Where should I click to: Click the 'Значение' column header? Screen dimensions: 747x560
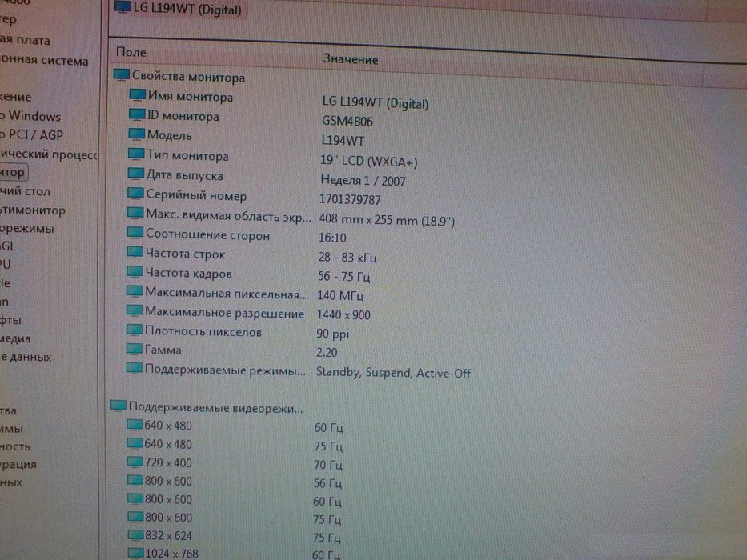click(x=351, y=59)
